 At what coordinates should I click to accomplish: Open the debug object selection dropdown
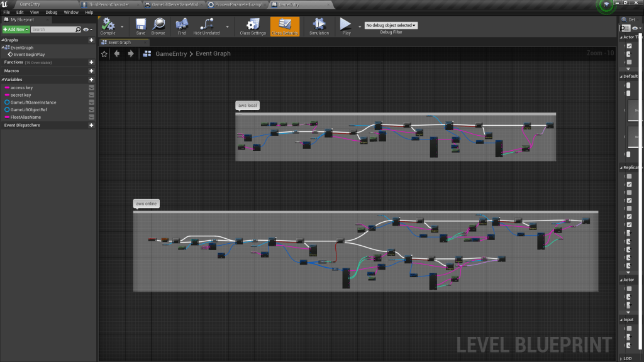pyautogui.click(x=391, y=25)
